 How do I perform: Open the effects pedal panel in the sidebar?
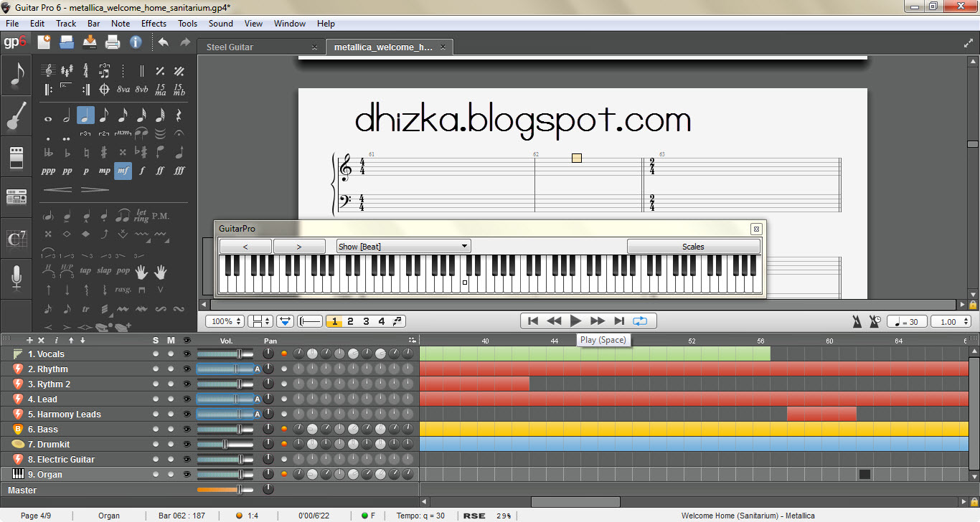[x=17, y=157]
